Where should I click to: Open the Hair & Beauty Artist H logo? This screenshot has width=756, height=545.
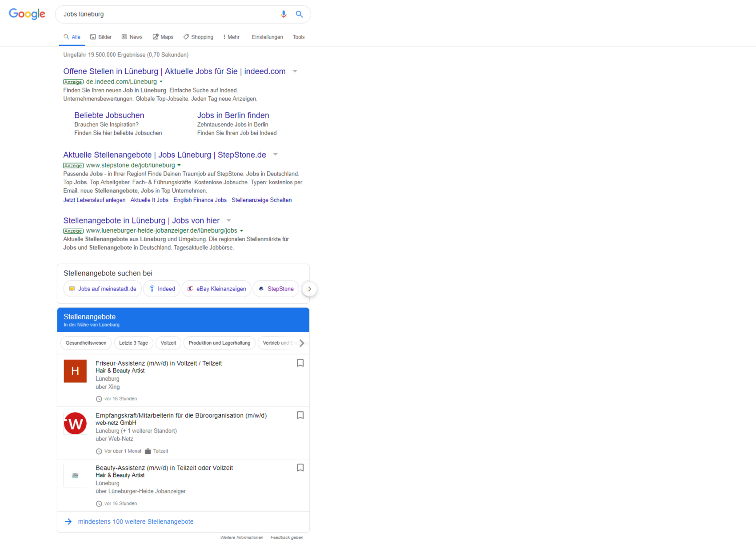[x=75, y=371]
